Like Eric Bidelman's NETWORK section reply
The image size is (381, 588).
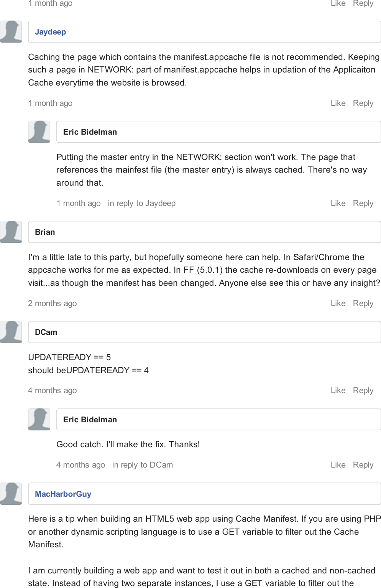[338, 203]
